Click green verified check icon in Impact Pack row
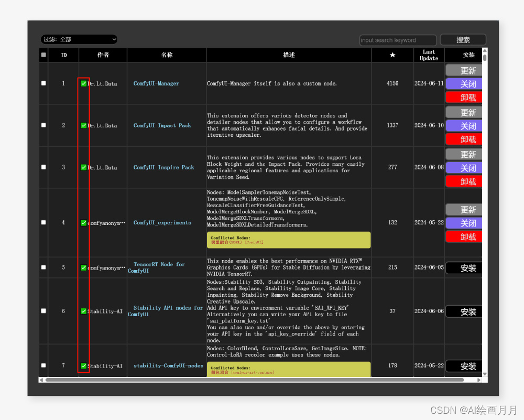 (x=84, y=125)
